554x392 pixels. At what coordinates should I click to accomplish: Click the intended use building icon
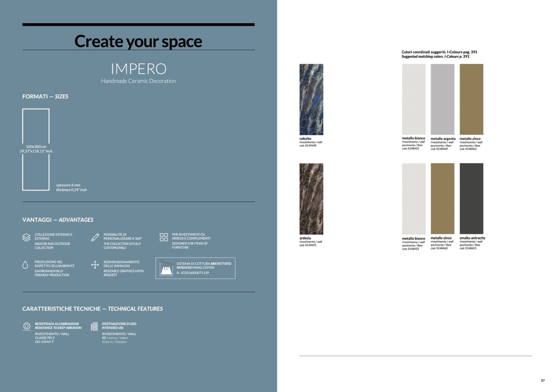click(94, 326)
